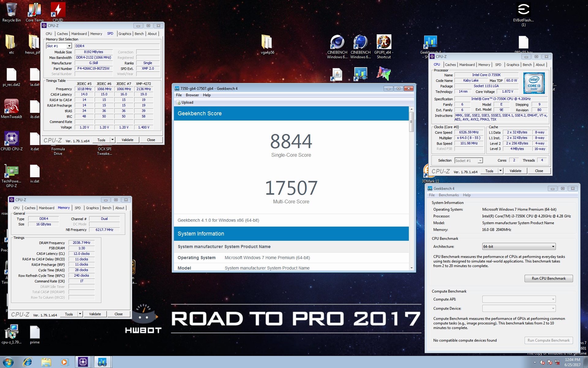
Task: Click Tools button in Memory CPU-Z window
Action: (x=69, y=314)
